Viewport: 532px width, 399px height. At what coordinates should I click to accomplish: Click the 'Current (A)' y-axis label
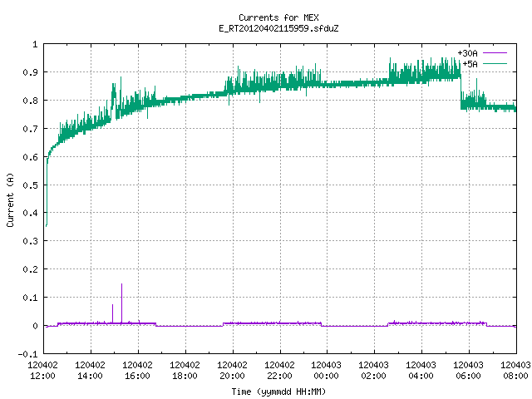(x=11, y=199)
